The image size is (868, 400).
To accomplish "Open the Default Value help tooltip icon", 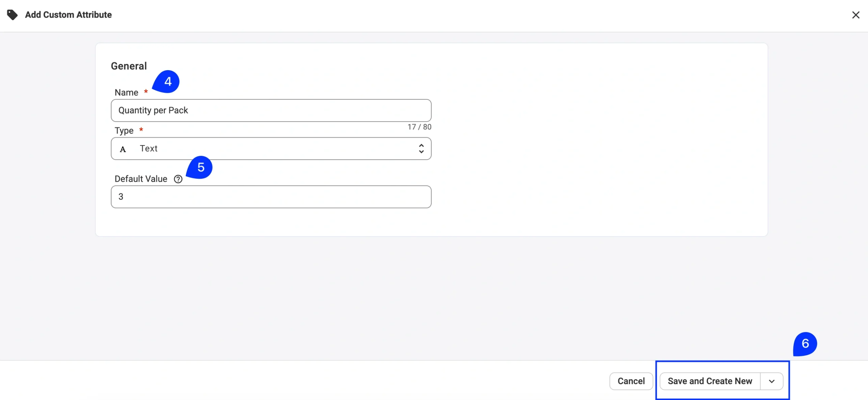I will pos(178,179).
